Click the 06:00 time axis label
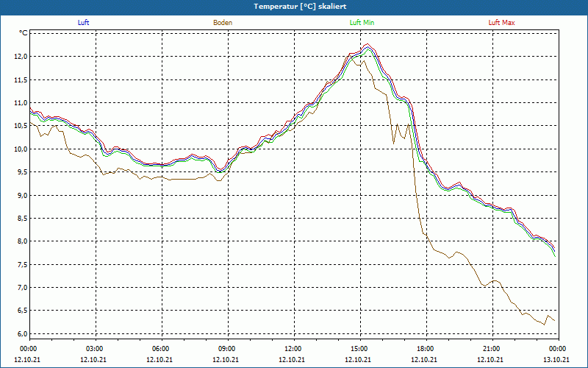 point(160,348)
